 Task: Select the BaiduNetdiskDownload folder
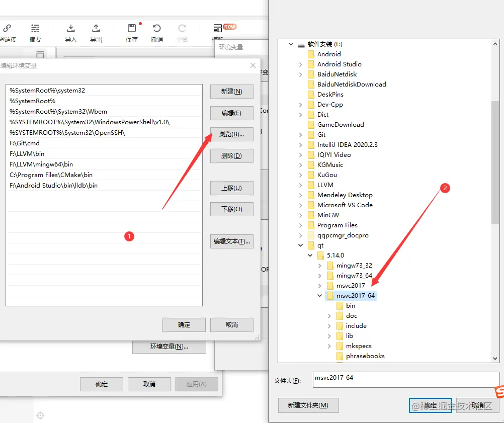(x=352, y=84)
